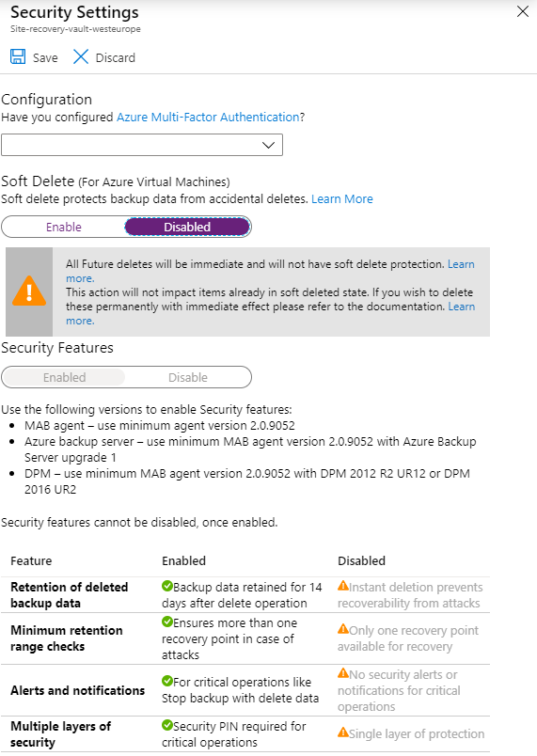Click Learn More link for Soft Delete
The width and height of the screenshot is (537, 756).
coord(342,199)
